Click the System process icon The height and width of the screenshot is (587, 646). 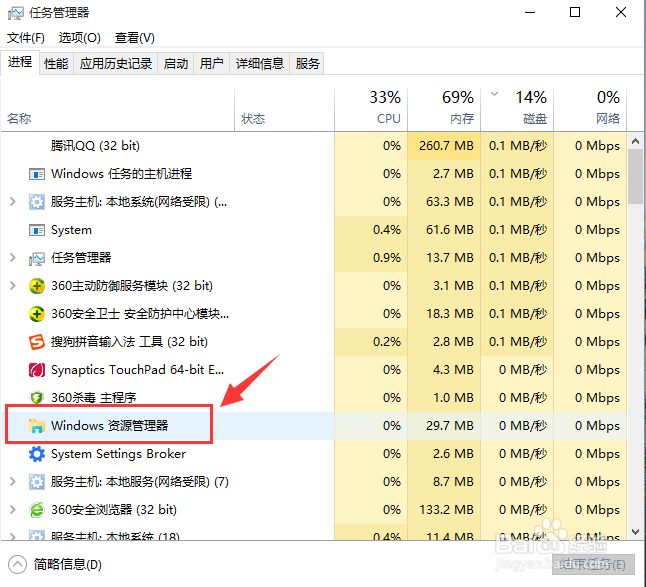[x=37, y=230]
